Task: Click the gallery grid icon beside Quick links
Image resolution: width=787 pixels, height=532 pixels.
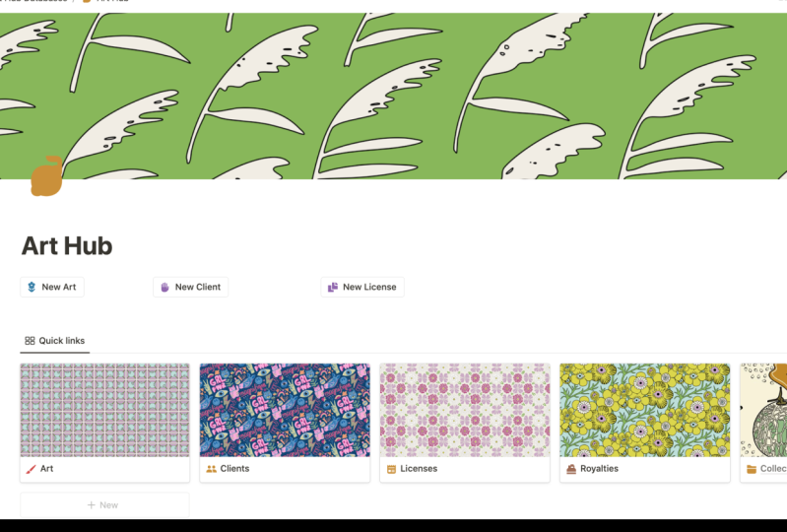Action: click(x=30, y=341)
